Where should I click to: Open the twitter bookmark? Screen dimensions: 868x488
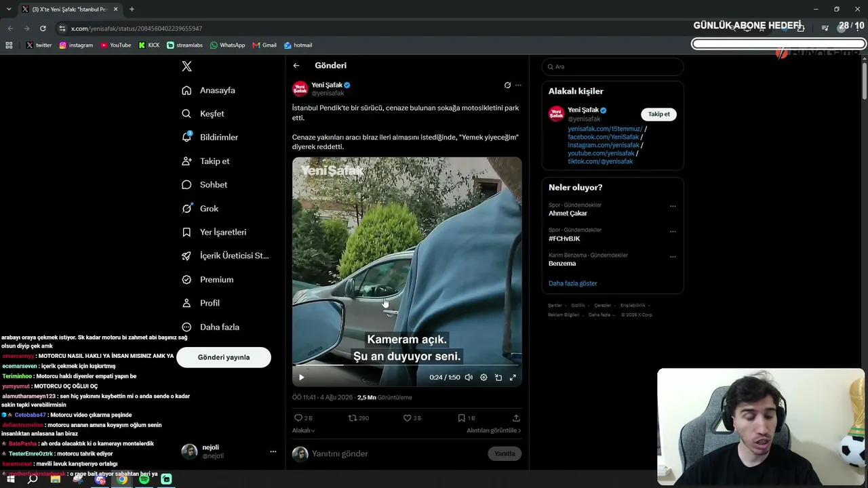tap(39, 45)
